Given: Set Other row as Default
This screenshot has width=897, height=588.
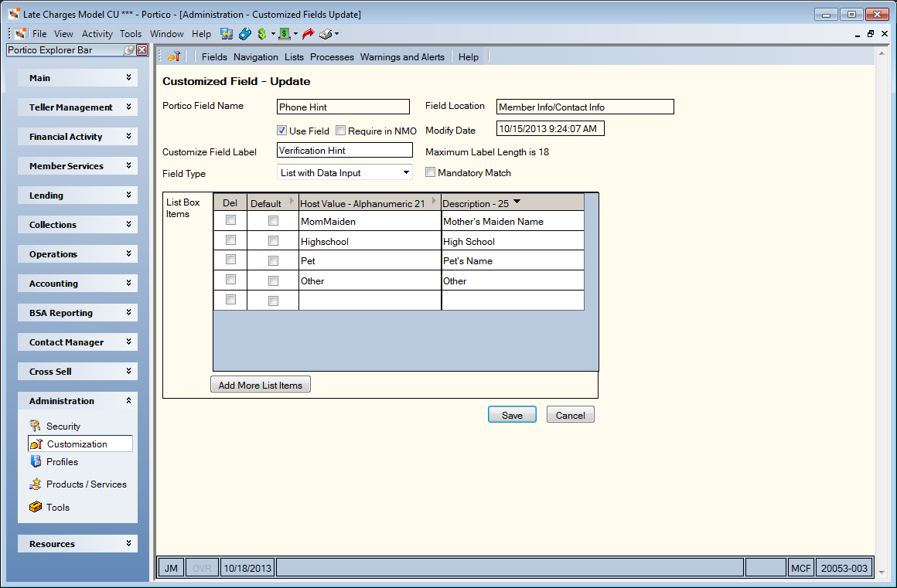Looking at the screenshot, I should click(x=274, y=280).
